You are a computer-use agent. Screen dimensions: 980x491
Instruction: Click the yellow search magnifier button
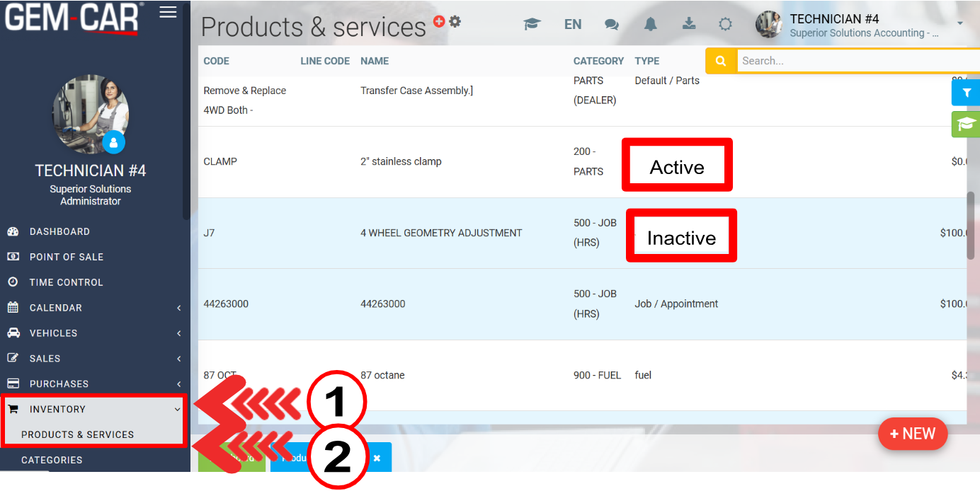click(x=721, y=61)
